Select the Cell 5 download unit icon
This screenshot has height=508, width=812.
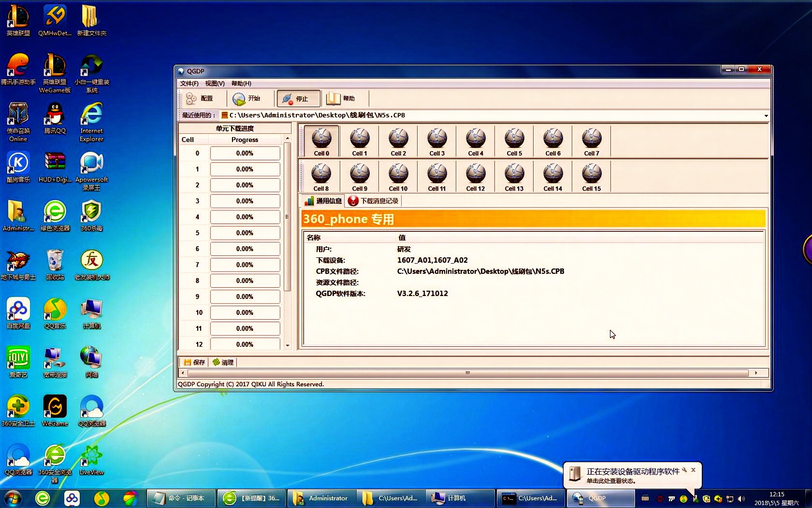click(514, 141)
